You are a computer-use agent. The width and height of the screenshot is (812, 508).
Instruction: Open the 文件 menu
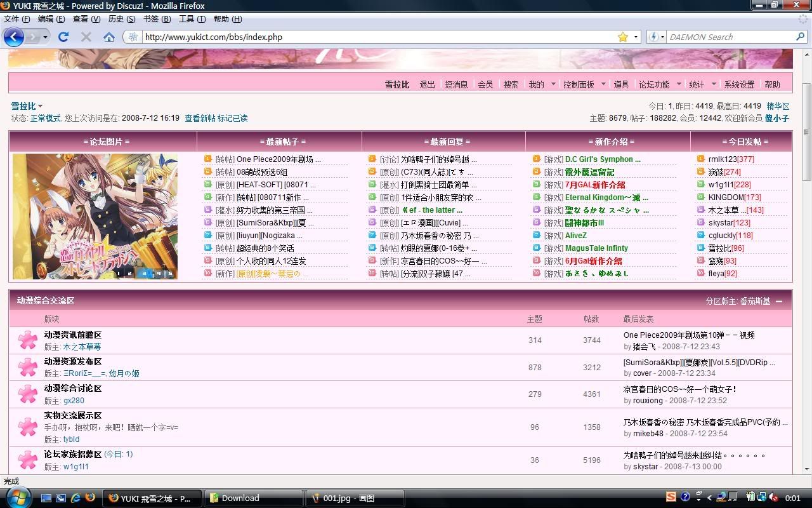coord(16,19)
